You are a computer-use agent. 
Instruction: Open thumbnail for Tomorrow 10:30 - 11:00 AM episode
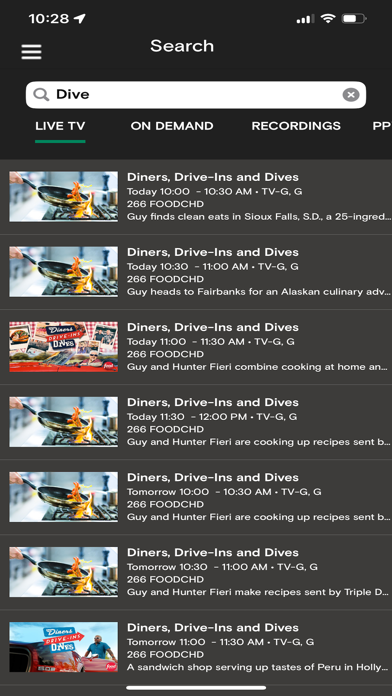(x=63, y=572)
